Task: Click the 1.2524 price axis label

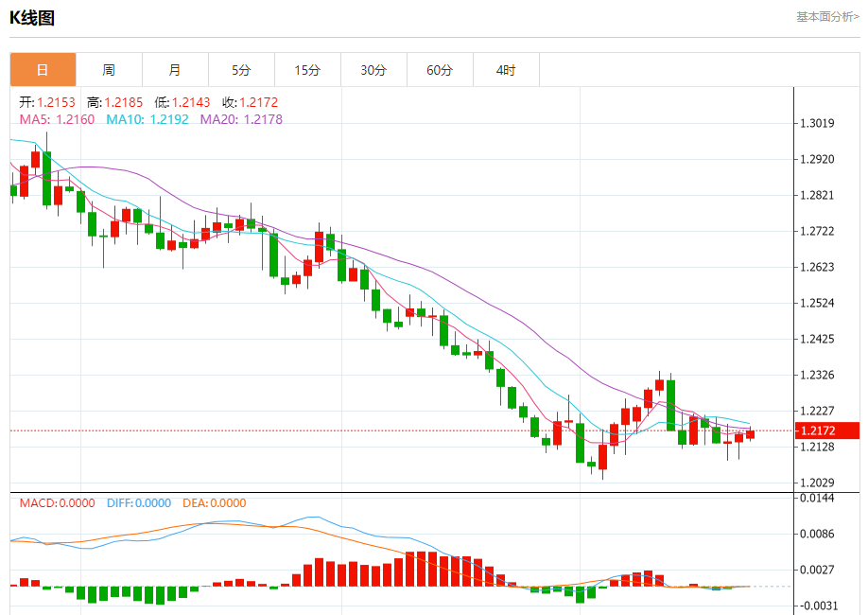Action: click(817, 303)
